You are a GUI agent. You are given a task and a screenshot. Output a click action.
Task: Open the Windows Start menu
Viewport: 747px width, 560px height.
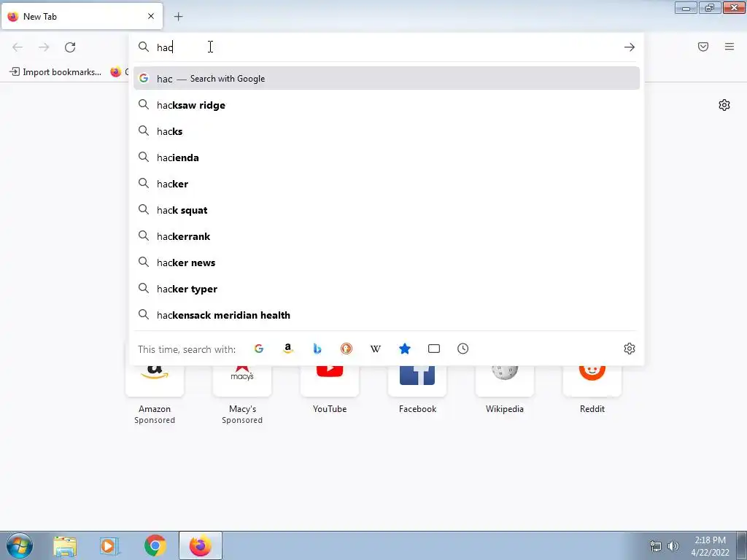click(x=19, y=545)
